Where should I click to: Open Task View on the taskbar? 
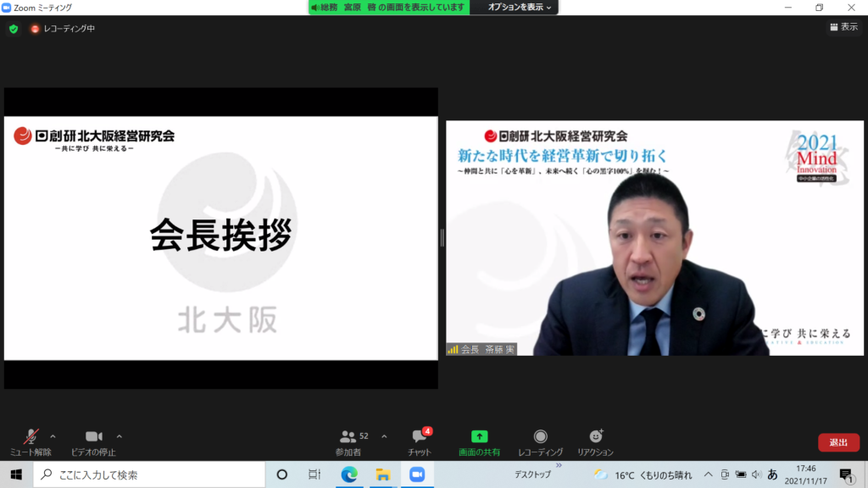tap(314, 474)
